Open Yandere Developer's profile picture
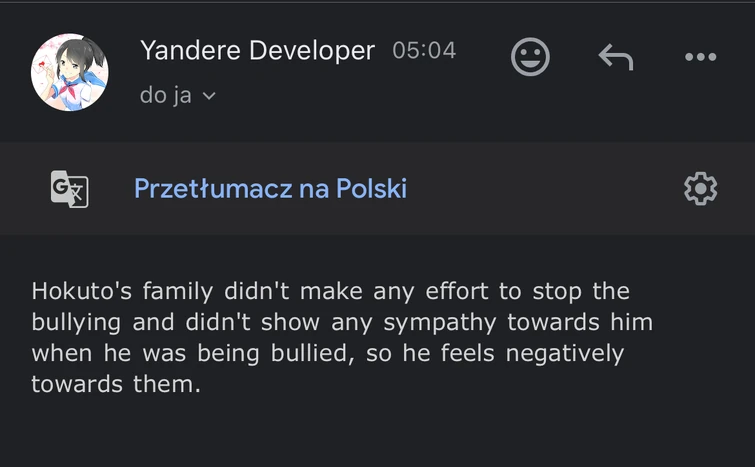 (70, 72)
